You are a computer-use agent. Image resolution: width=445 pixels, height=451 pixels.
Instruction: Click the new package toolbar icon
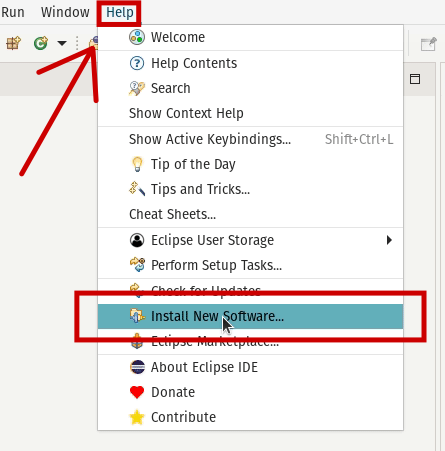pyautogui.click(x=13, y=43)
